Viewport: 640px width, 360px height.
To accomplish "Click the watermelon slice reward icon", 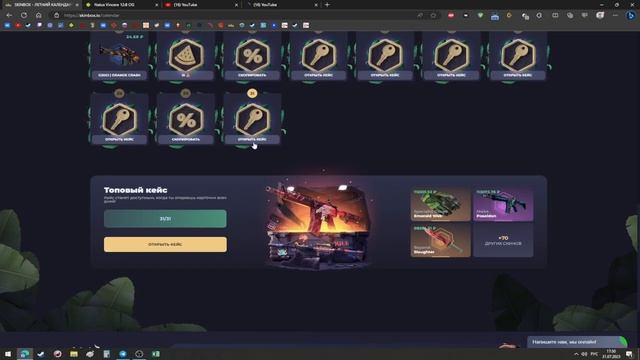I will [186, 55].
